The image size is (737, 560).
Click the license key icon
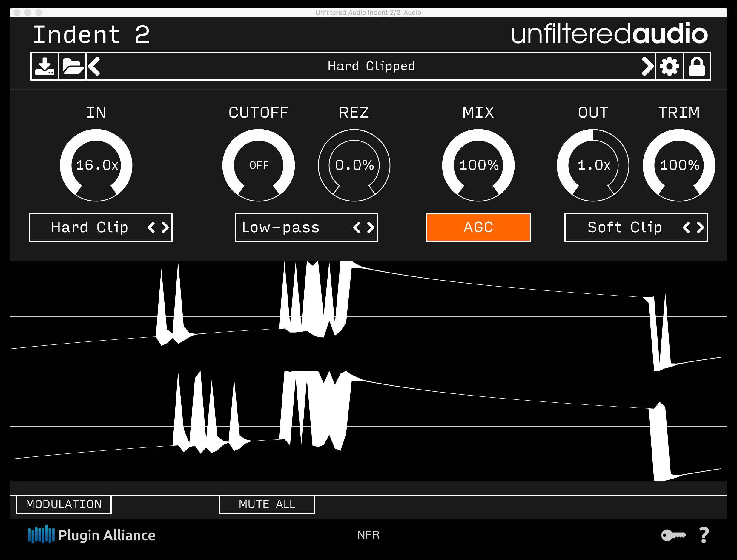pos(673,535)
